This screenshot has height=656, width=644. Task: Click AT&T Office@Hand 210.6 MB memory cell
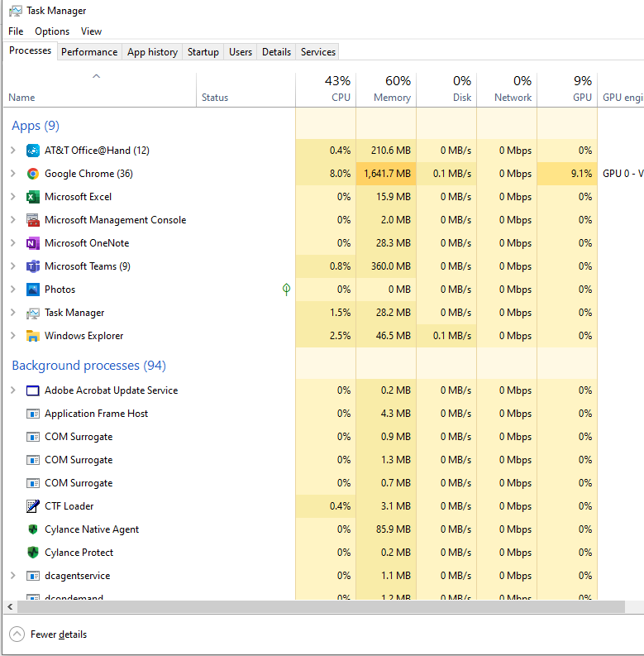(x=386, y=151)
